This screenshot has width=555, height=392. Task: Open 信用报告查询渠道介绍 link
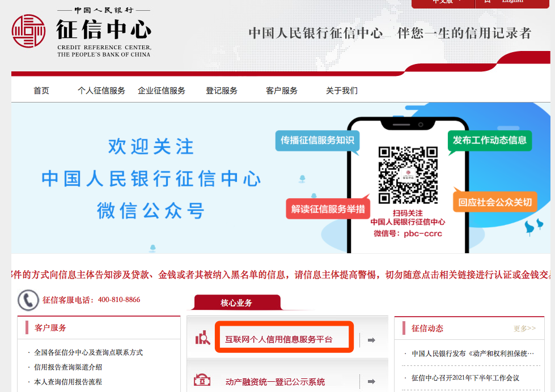pos(68,367)
